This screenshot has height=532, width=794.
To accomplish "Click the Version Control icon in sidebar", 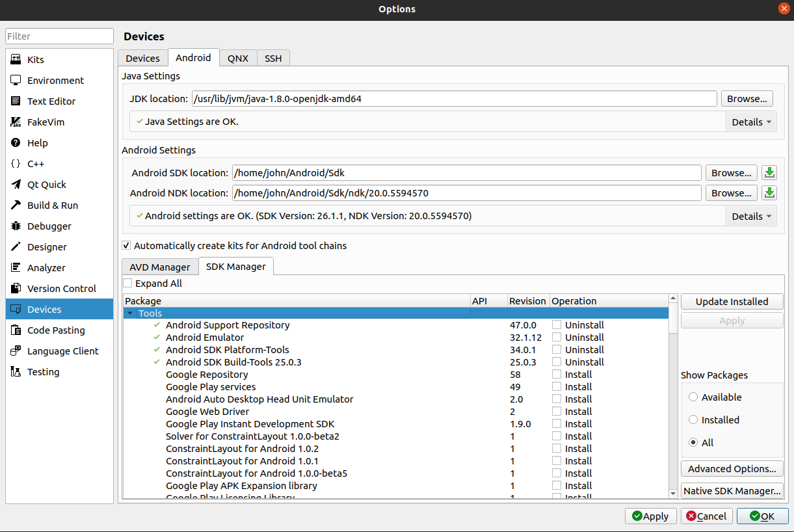I will 16,289.
